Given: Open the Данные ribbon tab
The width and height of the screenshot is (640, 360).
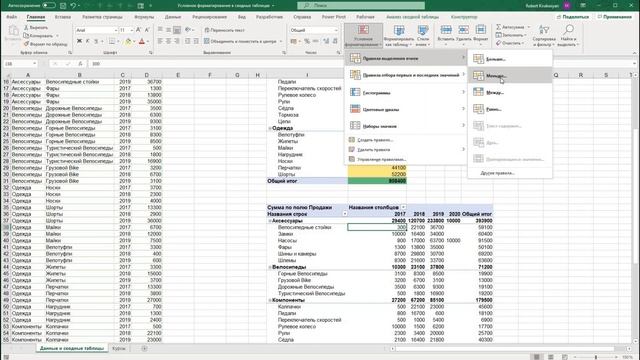Looking at the screenshot, I should click(x=173, y=17).
